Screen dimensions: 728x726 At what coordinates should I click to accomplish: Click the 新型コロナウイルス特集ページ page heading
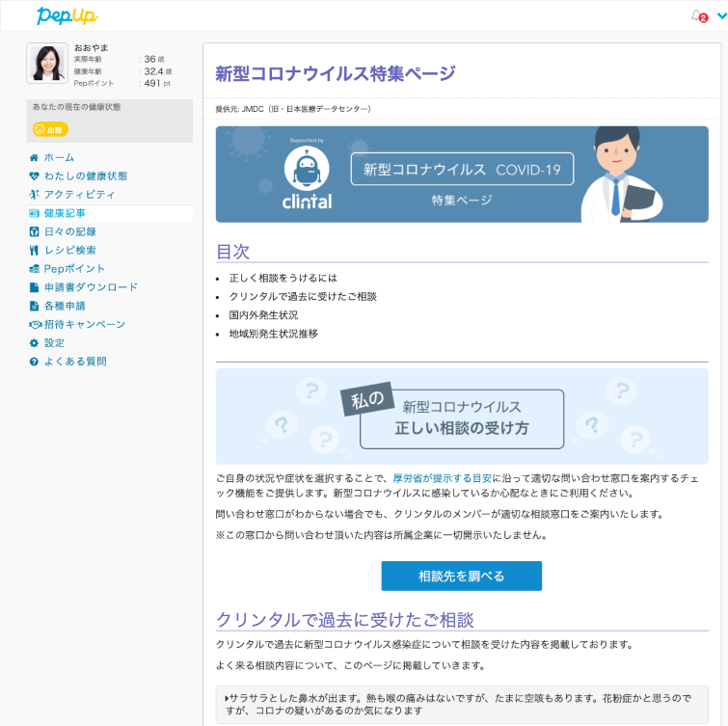point(336,73)
